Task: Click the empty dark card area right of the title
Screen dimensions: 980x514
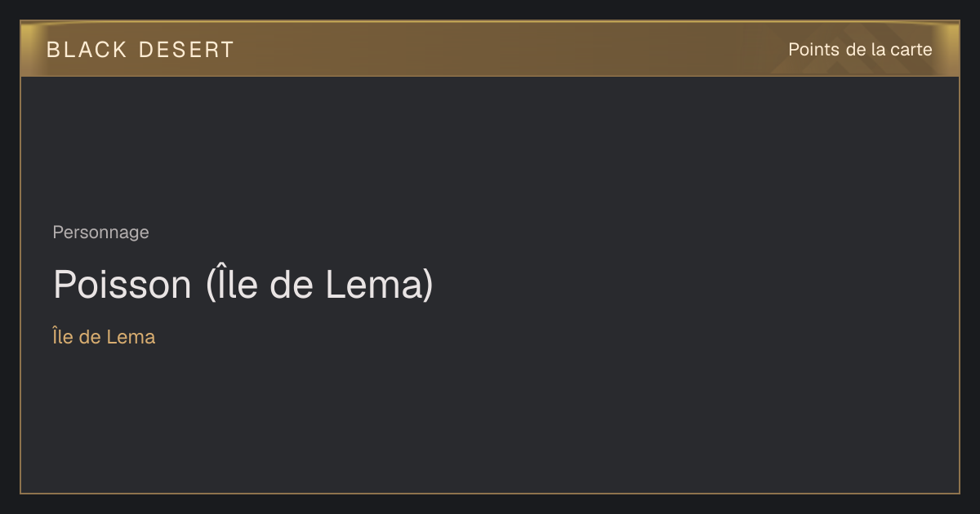Action: 694,284
